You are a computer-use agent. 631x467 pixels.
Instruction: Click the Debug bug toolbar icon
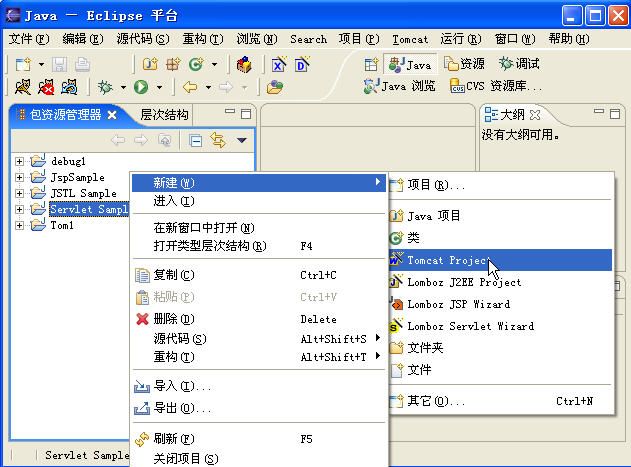point(105,87)
